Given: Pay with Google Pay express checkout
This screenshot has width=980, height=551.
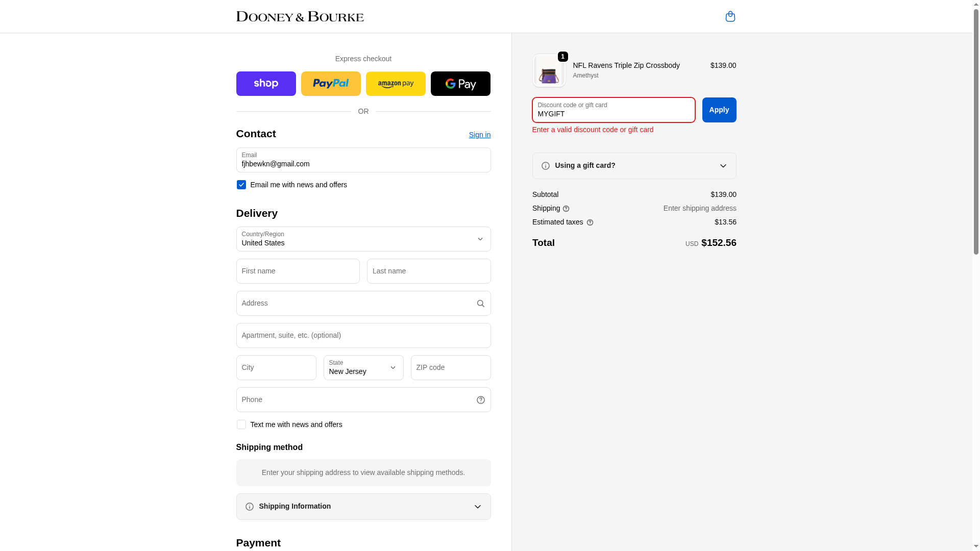Looking at the screenshot, I should point(460,84).
